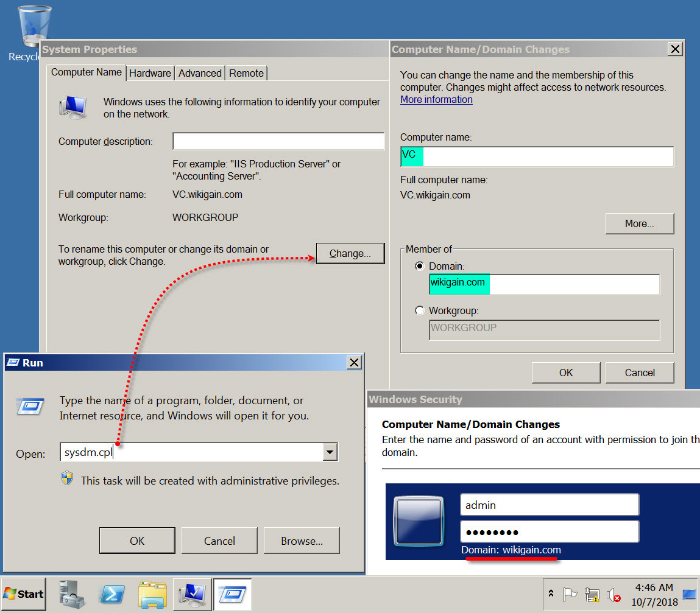
Task: Click the 'WORKGROUP' value in System Properties
Action: pyautogui.click(x=205, y=217)
